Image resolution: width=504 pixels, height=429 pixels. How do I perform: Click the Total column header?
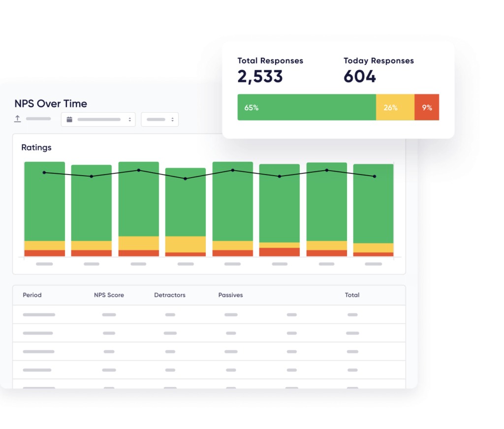[x=352, y=295]
